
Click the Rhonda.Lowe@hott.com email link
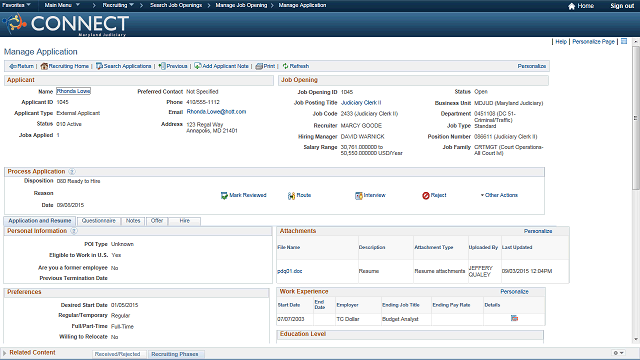coord(216,112)
